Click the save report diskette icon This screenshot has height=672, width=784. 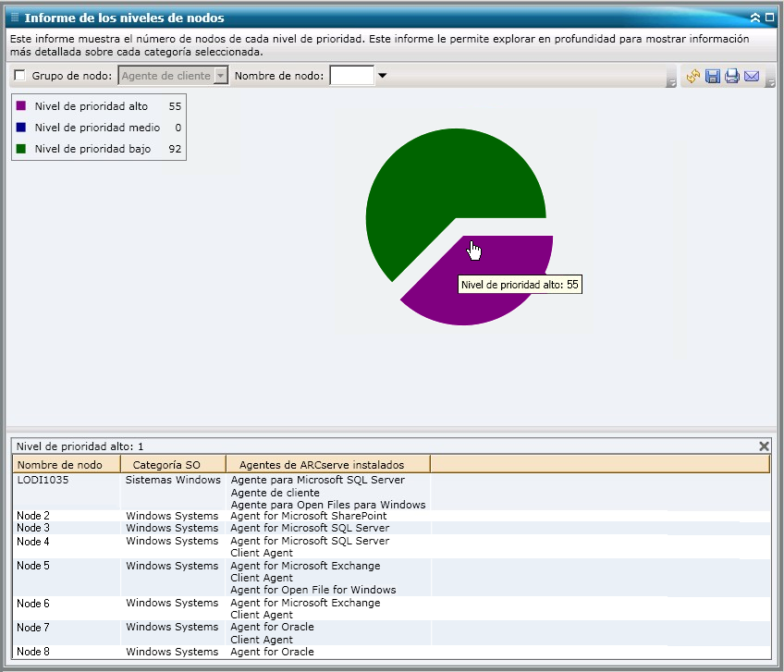pos(713,76)
